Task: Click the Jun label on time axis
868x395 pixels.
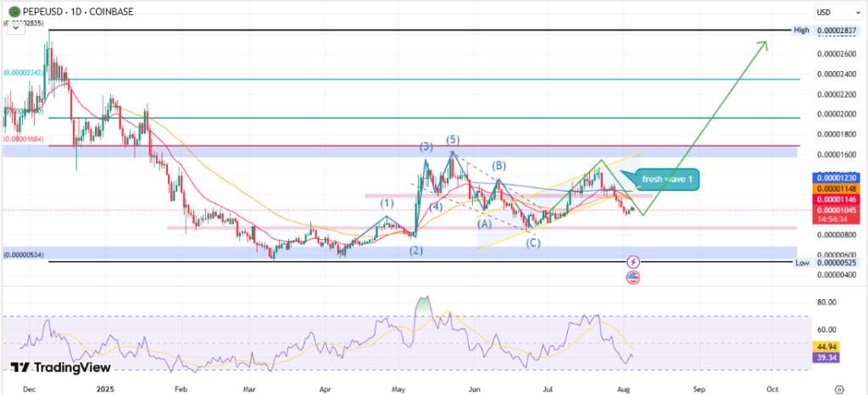Action: [x=475, y=389]
